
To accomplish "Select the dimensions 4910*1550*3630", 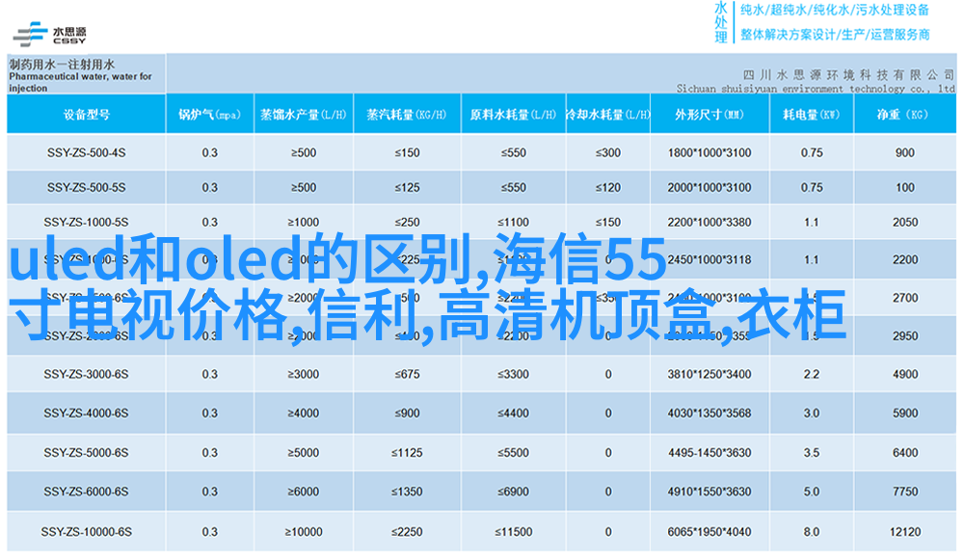I will tap(710, 492).
